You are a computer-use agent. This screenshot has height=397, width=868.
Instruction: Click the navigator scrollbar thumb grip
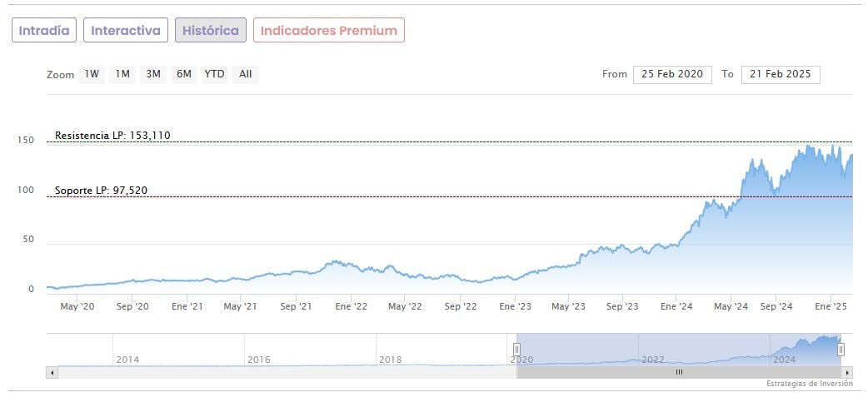(679, 373)
